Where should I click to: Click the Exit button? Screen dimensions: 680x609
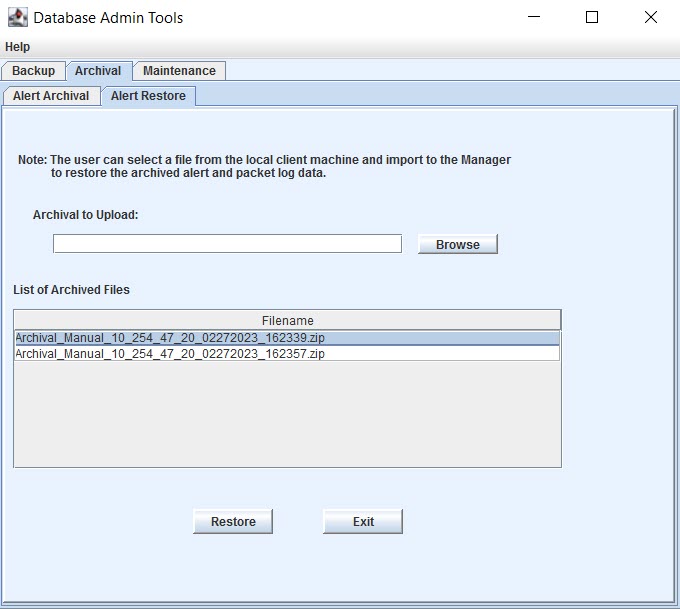(363, 521)
